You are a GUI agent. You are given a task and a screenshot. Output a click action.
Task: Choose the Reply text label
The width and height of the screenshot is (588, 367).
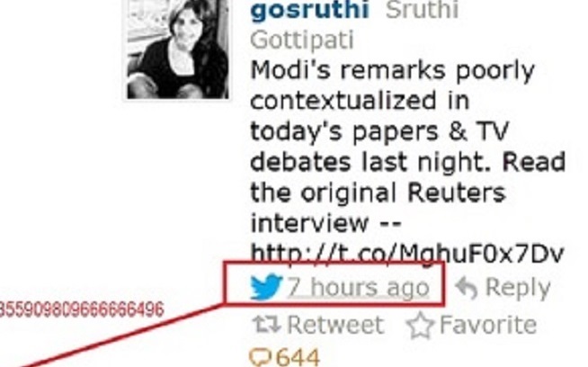point(518,288)
